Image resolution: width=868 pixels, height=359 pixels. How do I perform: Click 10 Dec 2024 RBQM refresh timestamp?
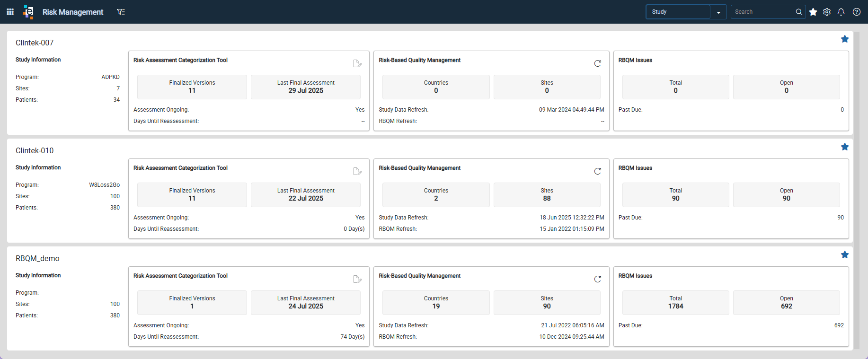[x=572, y=337]
